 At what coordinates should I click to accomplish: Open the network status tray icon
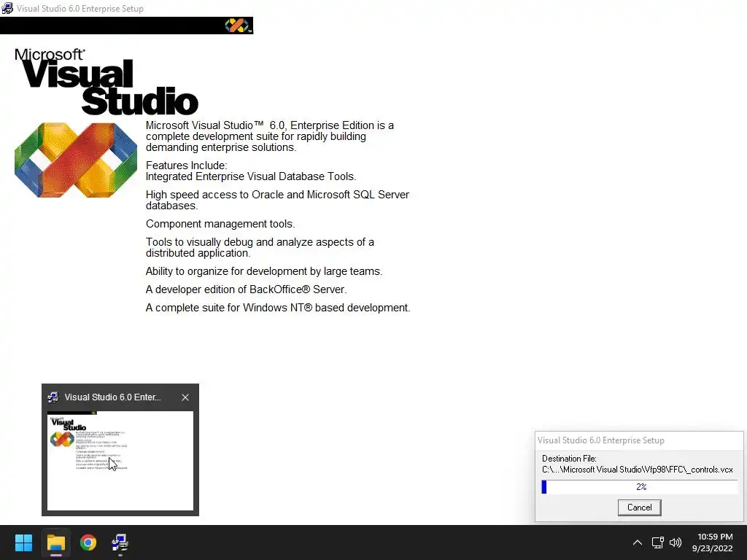coord(657,542)
